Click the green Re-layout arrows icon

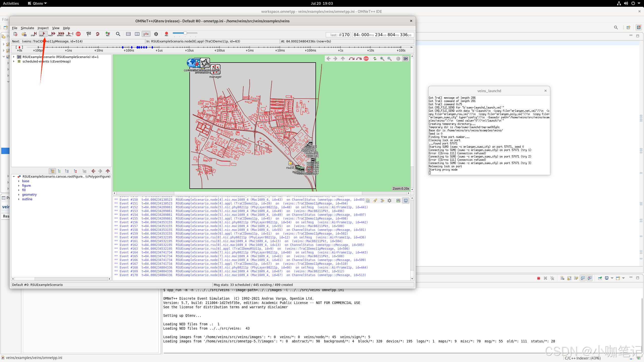(375, 59)
